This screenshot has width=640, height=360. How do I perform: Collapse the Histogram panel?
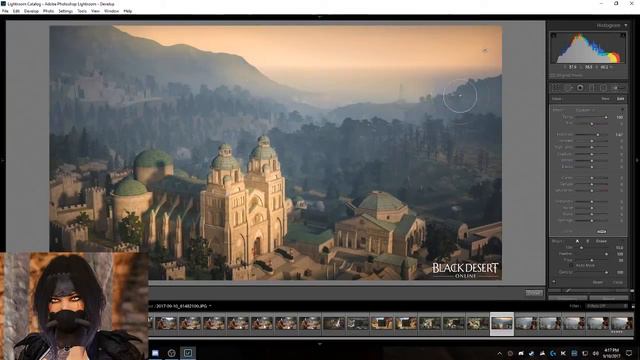[626, 25]
